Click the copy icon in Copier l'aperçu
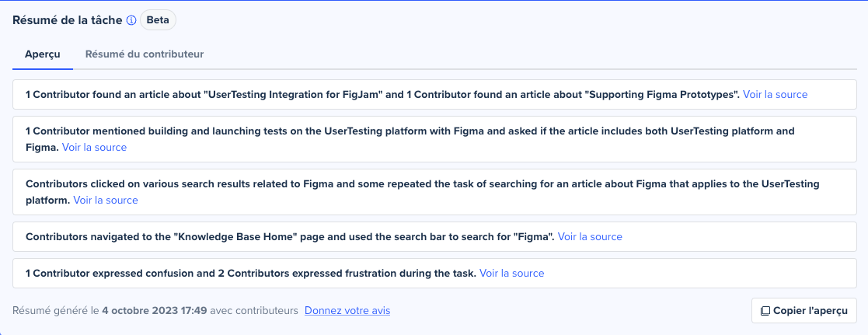Image resolution: width=868 pixels, height=335 pixels. (765, 311)
